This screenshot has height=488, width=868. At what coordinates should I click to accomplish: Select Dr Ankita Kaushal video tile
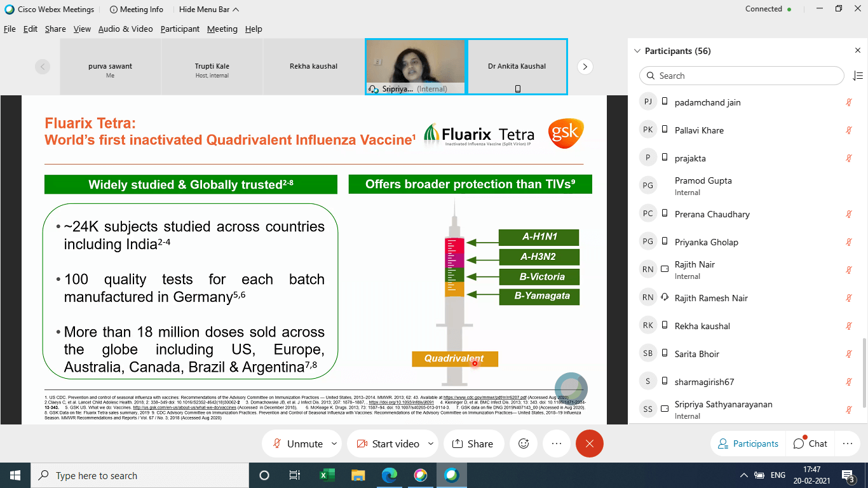coord(517,67)
